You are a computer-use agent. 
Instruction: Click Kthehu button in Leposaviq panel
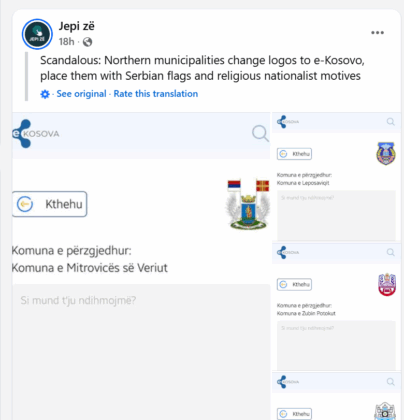[294, 154]
